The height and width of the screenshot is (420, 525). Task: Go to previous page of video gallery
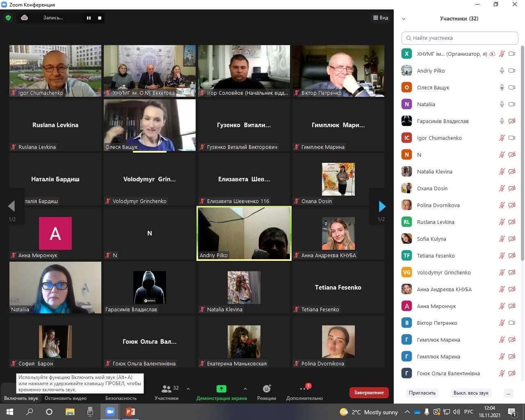point(11,206)
